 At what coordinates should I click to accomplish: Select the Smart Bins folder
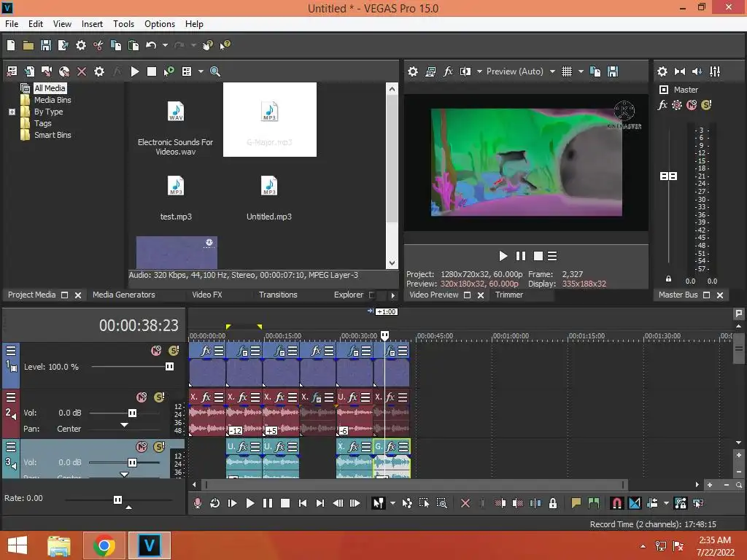point(53,135)
